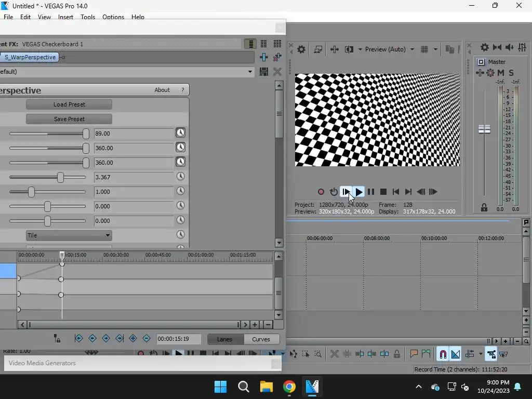Screen dimensions: 532x399
Task: Expand the overlays grid dropdown arrow
Action: [x=436, y=49]
